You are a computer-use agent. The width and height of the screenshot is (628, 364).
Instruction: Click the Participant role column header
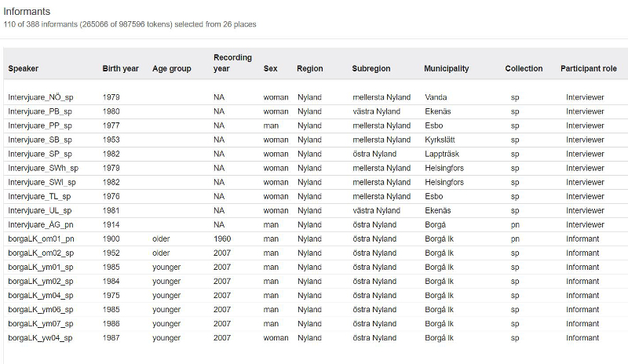pos(588,69)
